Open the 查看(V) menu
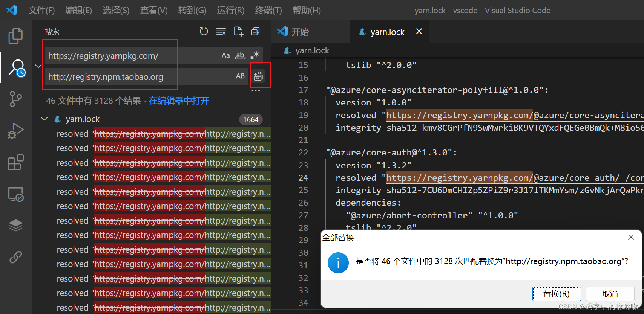This screenshot has height=314, width=644. [x=154, y=10]
